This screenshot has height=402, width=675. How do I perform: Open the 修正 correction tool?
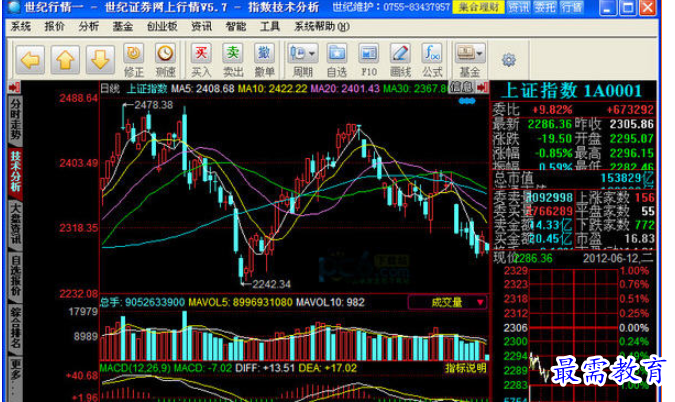click(133, 60)
